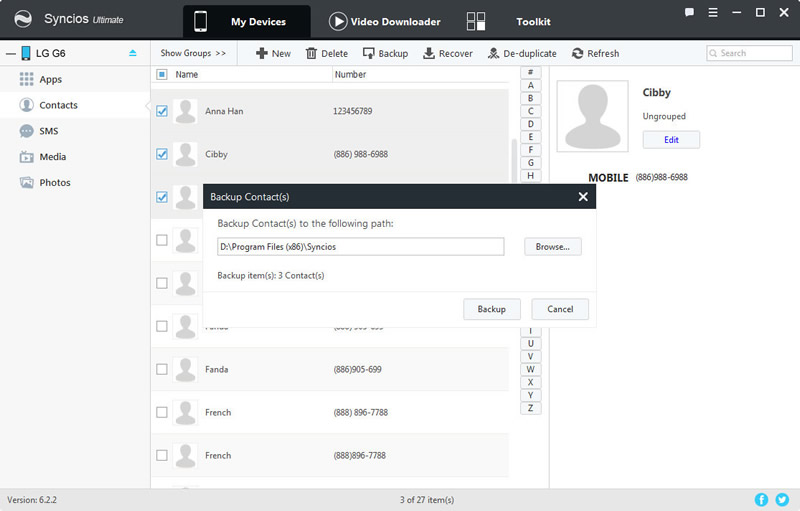Open the hamburger menu icon
800x511 pixels.
pos(713,13)
